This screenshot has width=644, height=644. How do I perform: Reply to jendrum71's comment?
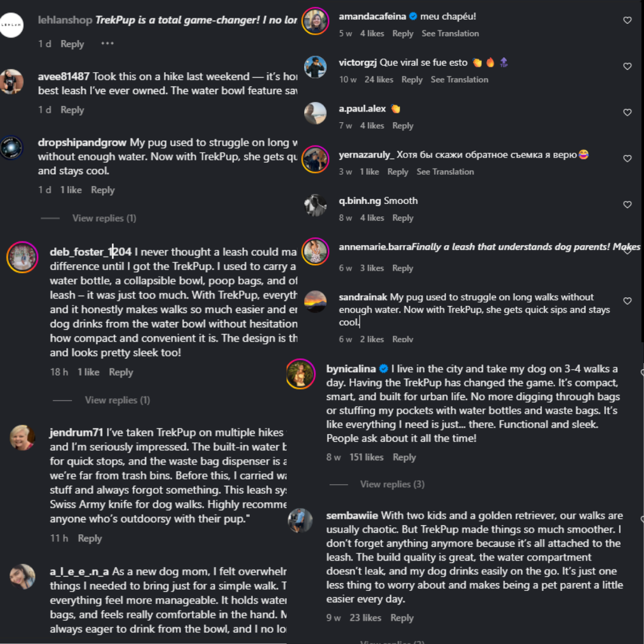click(x=89, y=538)
